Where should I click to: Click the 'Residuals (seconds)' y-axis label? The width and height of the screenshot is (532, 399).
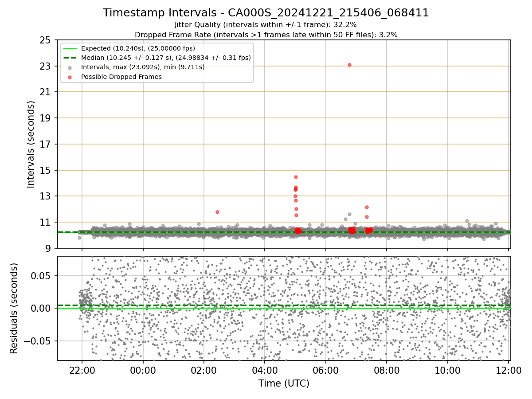tap(14, 308)
